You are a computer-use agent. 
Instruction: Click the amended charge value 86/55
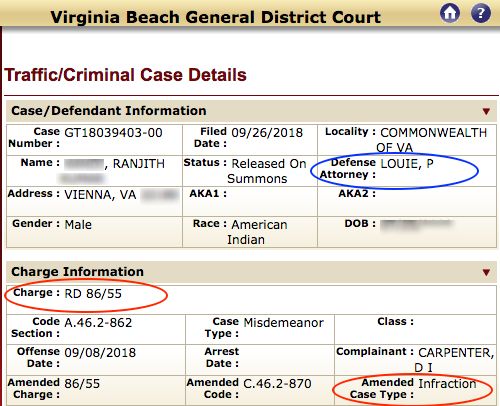click(x=82, y=384)
